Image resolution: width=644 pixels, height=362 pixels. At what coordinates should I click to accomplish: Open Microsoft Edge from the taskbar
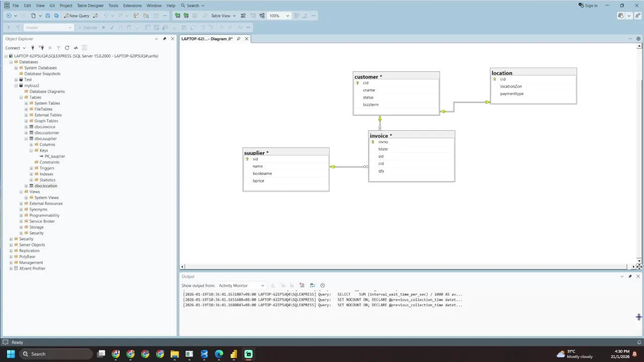[219, 354]
